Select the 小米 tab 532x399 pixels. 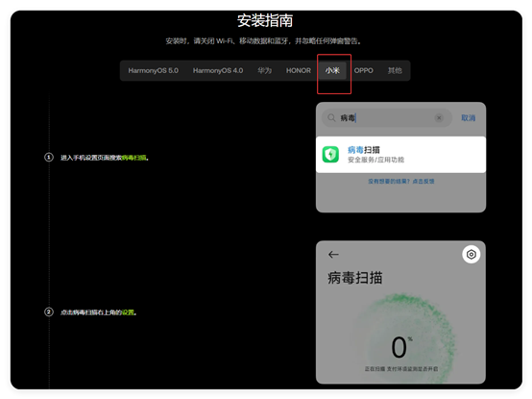click(332, 70)
